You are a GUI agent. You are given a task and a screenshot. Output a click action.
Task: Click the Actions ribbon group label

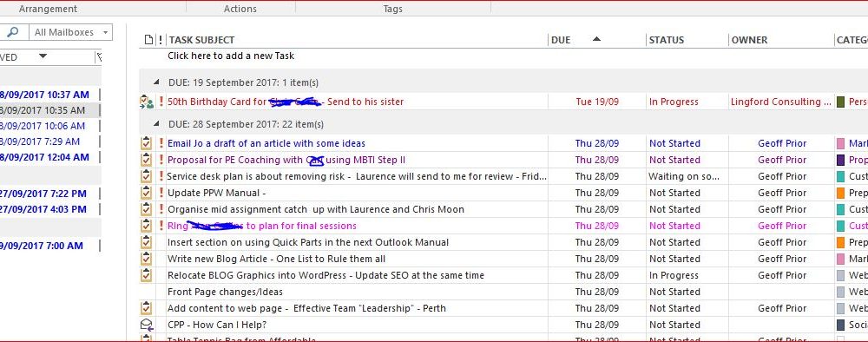click(x=240, y=9)
